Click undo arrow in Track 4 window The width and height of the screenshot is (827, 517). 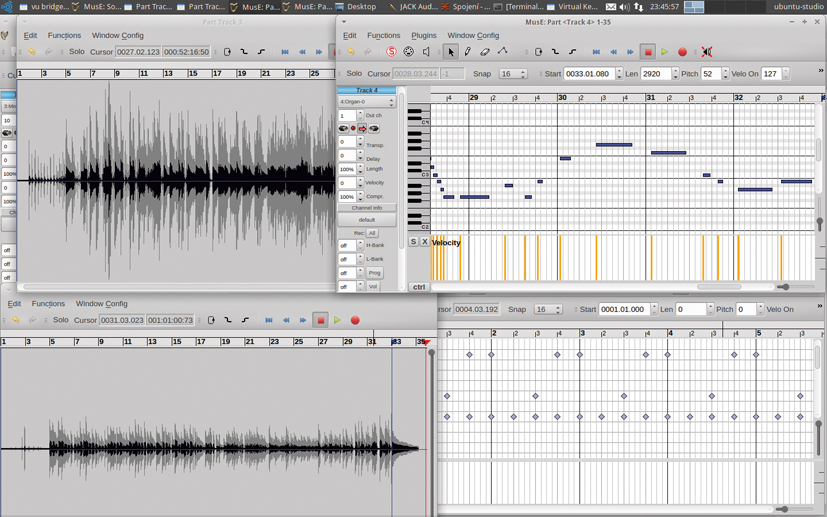click(x=351, y=52)
